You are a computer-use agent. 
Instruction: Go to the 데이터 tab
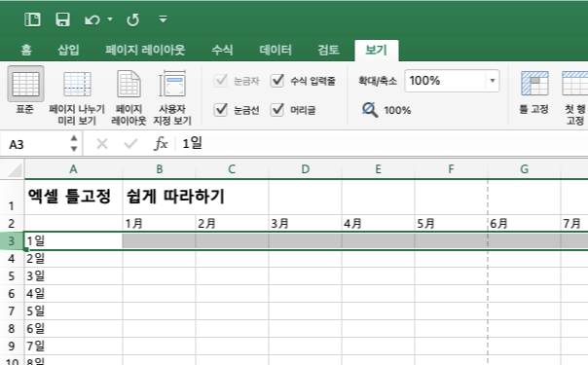276,50
